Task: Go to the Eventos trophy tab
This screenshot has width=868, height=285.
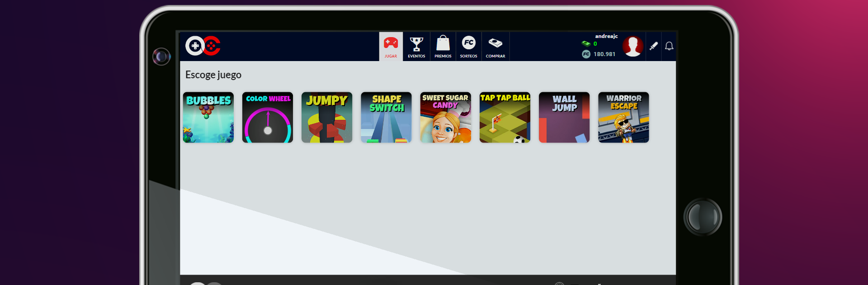Action: click(x=416, y=47)
